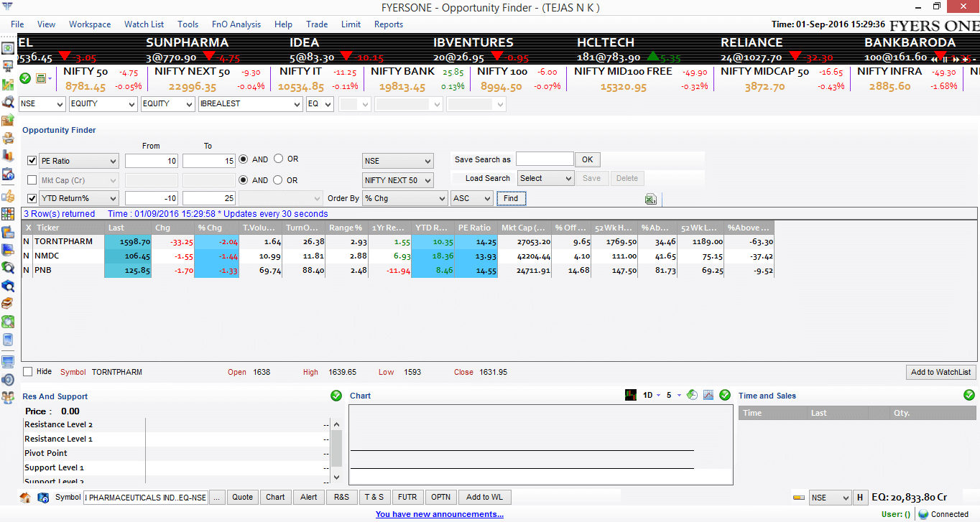Image resolution: width=980 pixels, height=522 pixels.
Task: Select the NMDC row ticker
Action: click(47, 256)
